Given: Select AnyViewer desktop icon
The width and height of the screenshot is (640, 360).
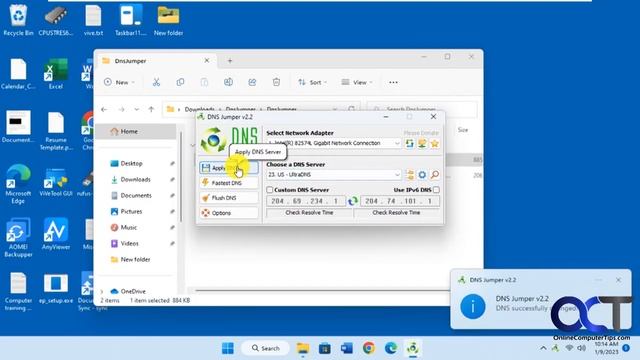Looking at the screenshot, I should point(56,234).
